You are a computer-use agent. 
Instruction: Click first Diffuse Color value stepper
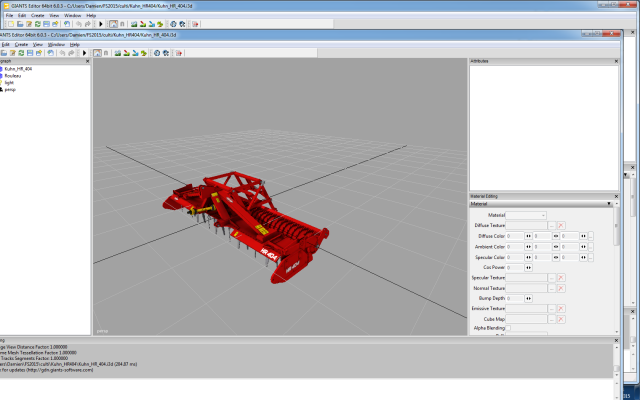point(528,236)
